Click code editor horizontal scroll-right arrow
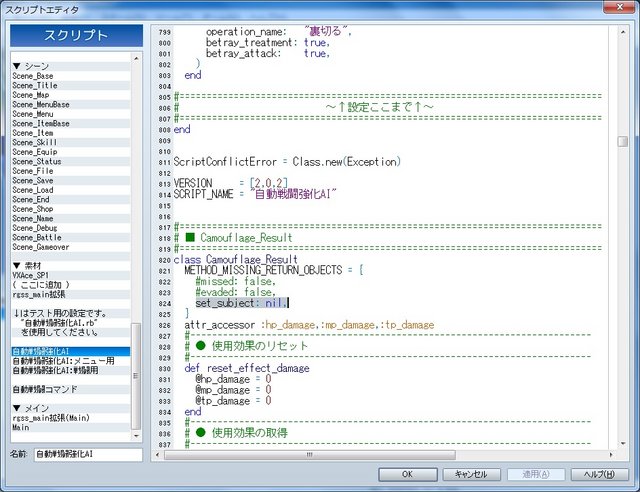This screenshot has width=640, height=492. (x=611, y=454)
